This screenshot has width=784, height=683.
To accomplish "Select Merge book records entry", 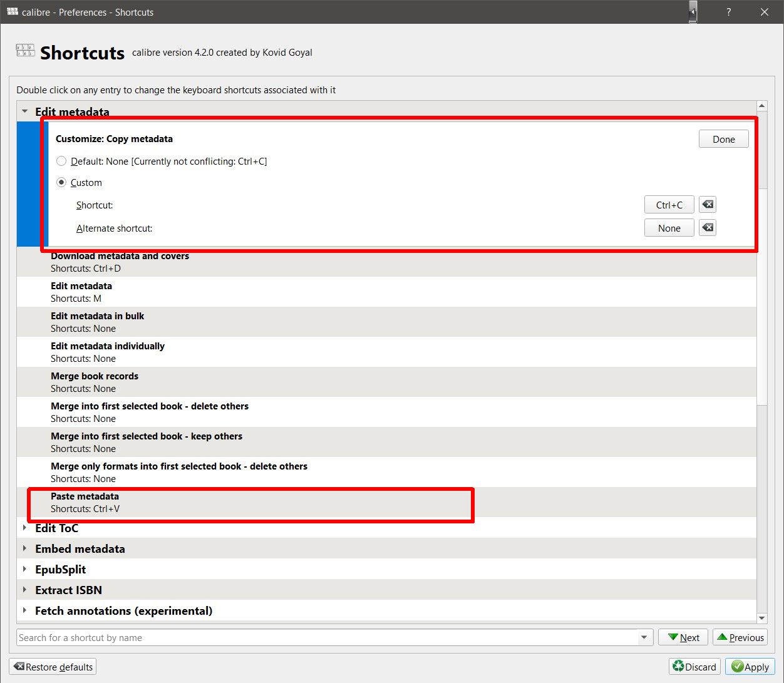I will (x=386, y=382).
